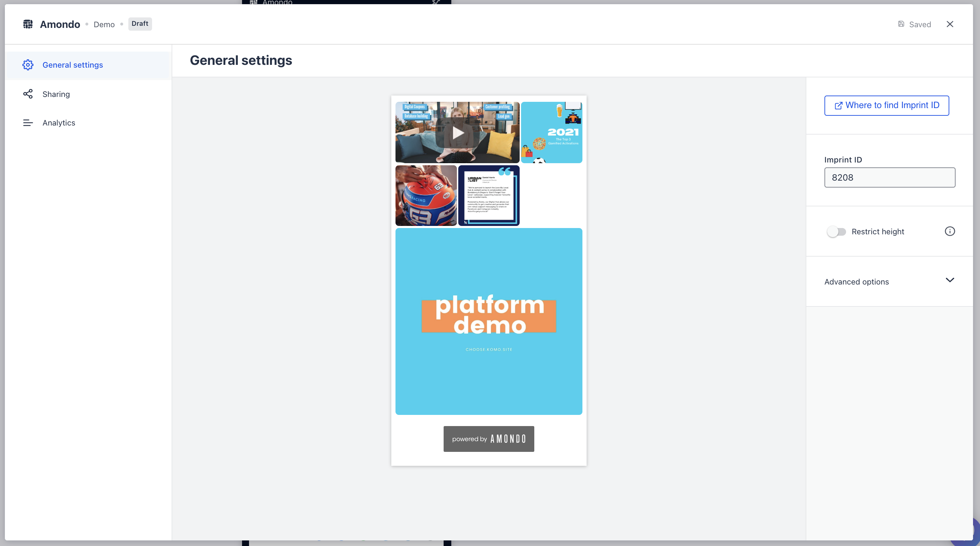The width and height of the screenshot is (980, 546).
Task: Click the Restrict height info icon
Action: click(950, 231)
